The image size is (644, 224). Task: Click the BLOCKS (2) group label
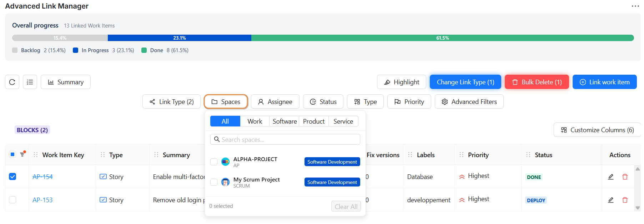click(x=32, y=130)
